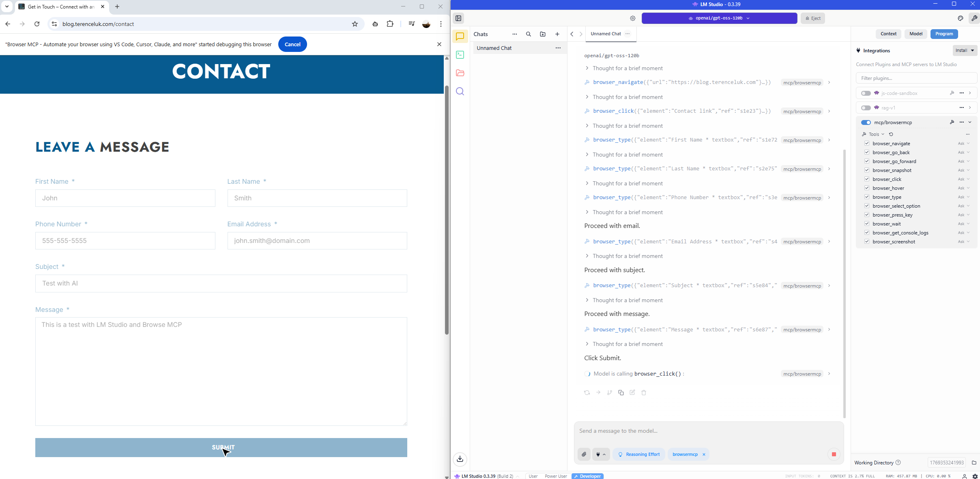Open the My Models folder icon

point(460,73)
